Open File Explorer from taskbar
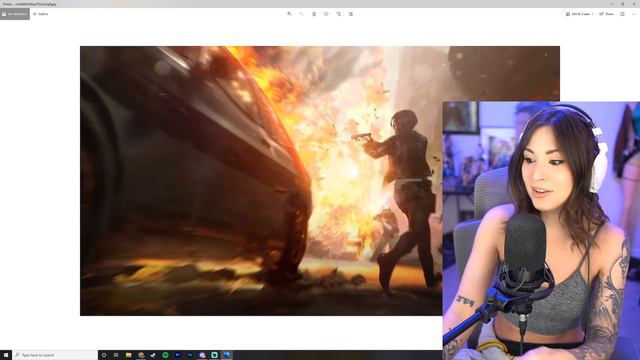The width and height of the screenshot is (640, 360). click(129, 355)
